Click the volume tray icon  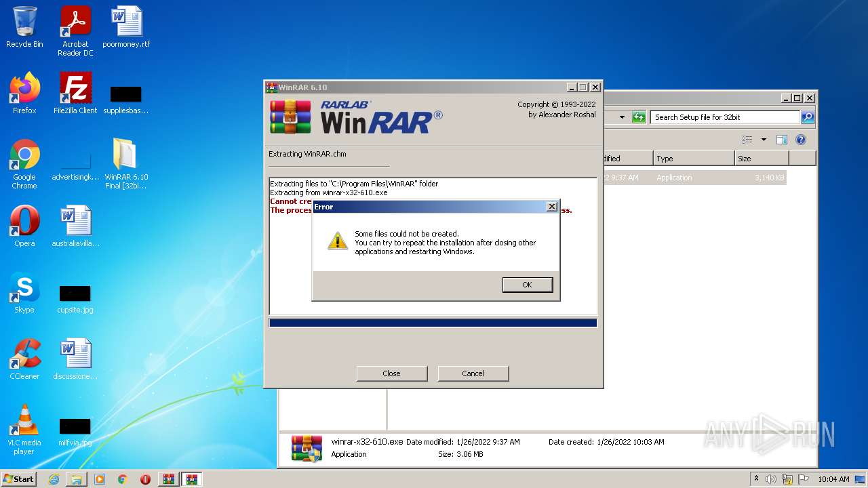point(771,479)
